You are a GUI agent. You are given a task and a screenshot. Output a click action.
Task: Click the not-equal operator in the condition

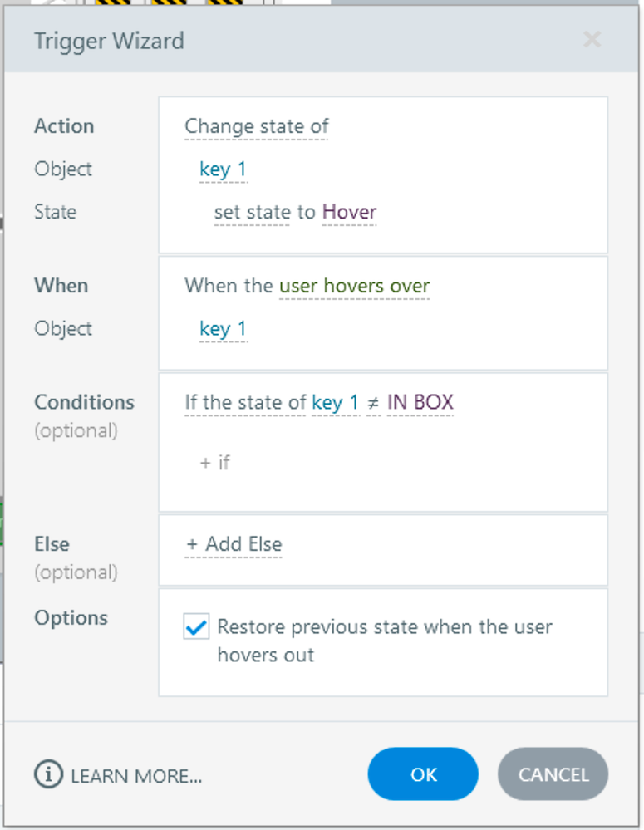point(373,404)
